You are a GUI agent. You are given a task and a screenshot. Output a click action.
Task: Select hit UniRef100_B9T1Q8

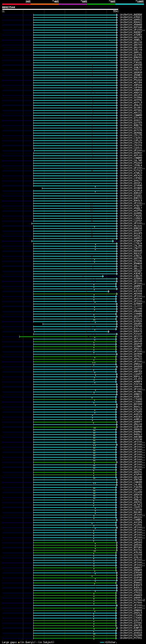(131, 27)
